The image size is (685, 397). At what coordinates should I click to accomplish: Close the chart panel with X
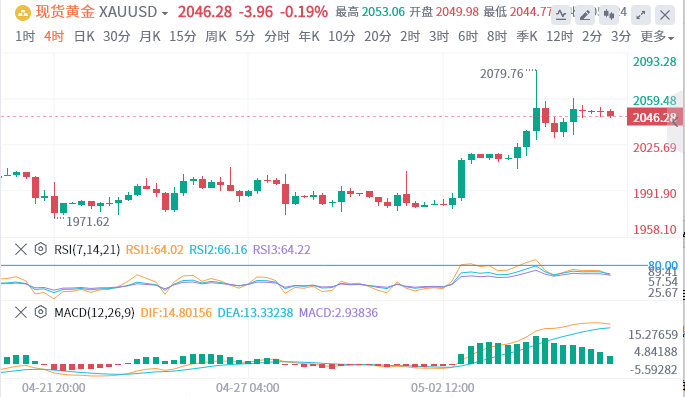coord(665,16)
